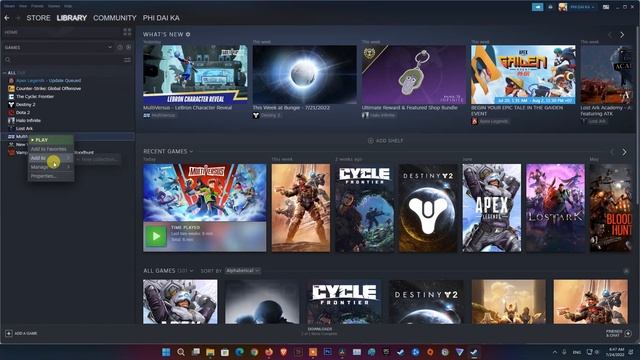Show hidden system tray icons

(x=555, y=352)
